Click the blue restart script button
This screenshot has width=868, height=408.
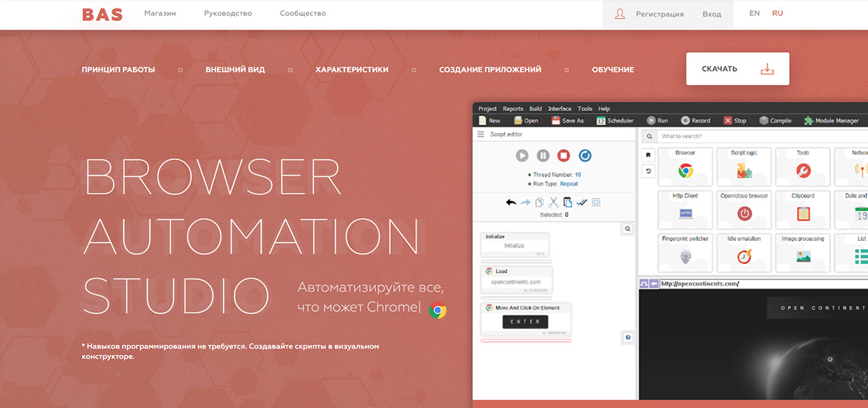585,156
